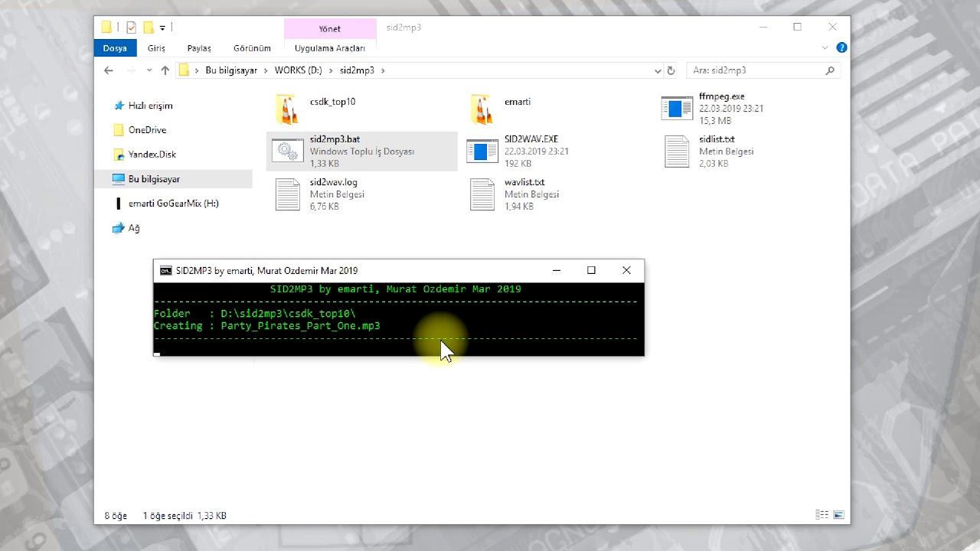
Task: Minimize the SID2MP3 console window
Action: pos(557,270)
